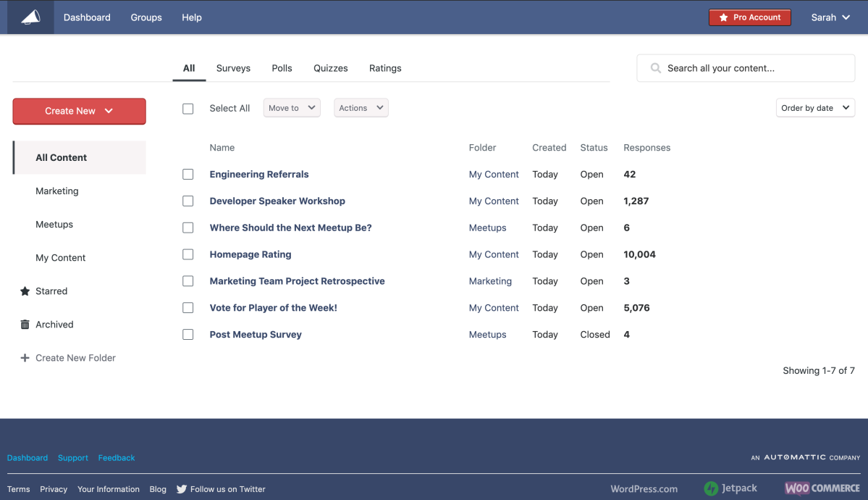Open the Engineering Referrals survey
868x500 pixels.
[259, 174]
